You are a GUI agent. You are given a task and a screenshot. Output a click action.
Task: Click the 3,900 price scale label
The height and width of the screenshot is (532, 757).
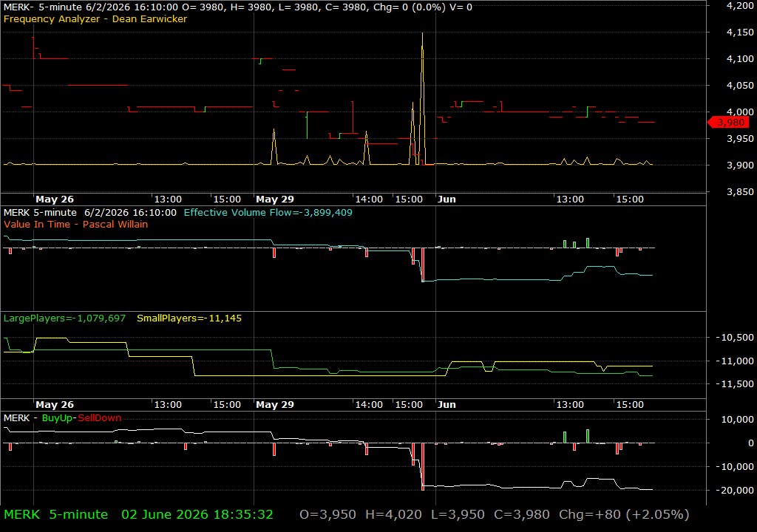[739, 165]
